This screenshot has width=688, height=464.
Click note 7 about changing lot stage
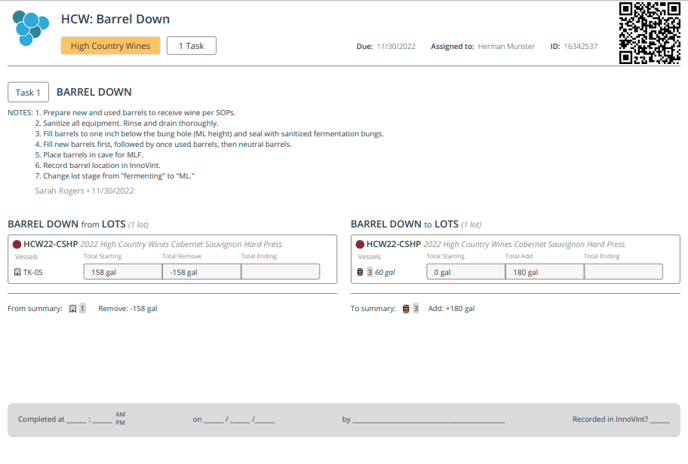115,176
